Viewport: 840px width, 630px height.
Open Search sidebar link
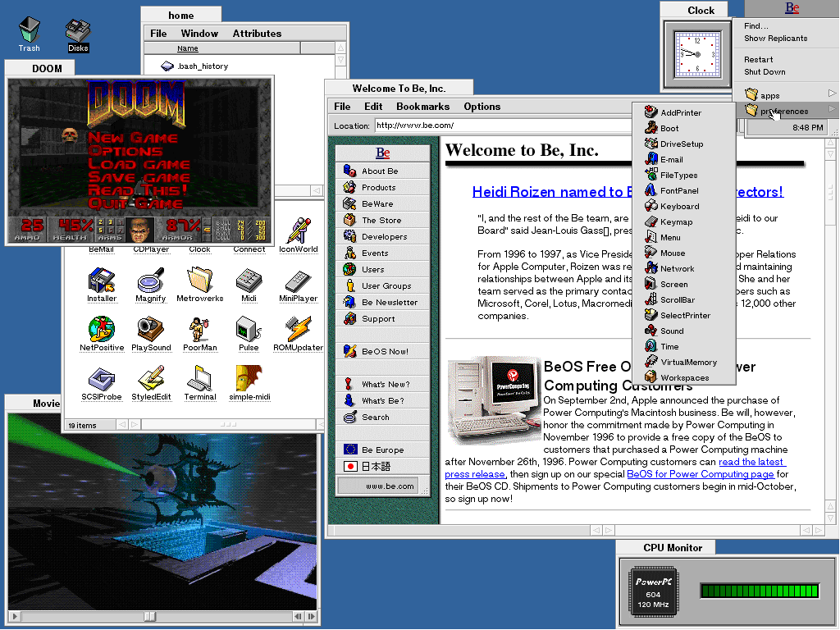383,417
